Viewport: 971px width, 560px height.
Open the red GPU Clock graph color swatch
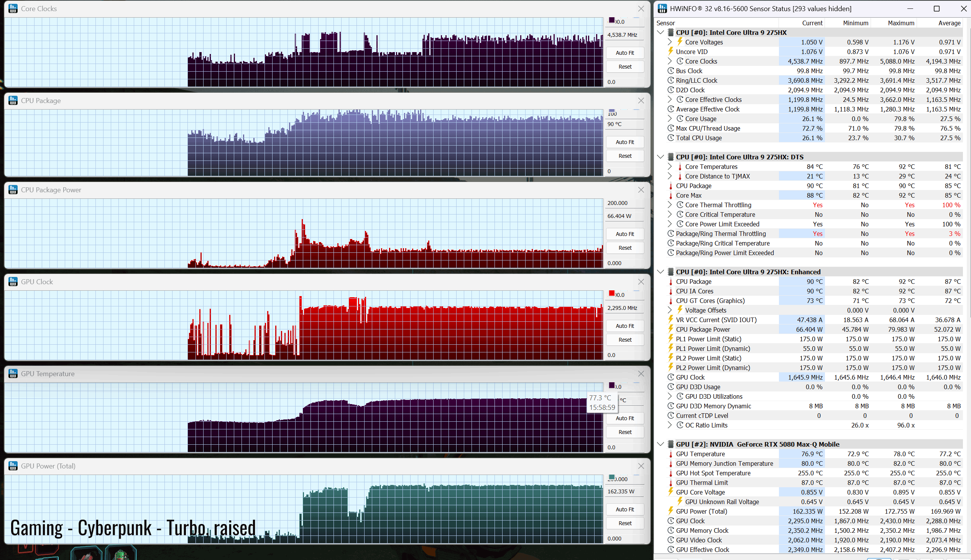[x=612, y=293]
